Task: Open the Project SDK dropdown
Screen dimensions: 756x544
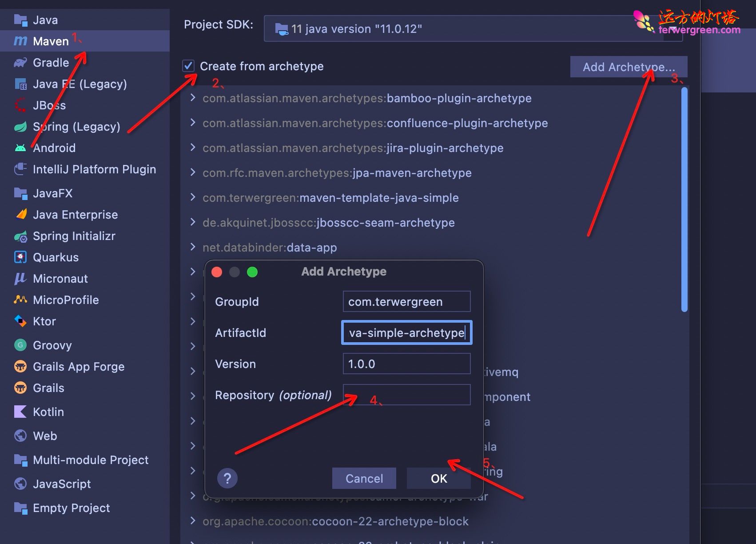Action: click(473, 28)
